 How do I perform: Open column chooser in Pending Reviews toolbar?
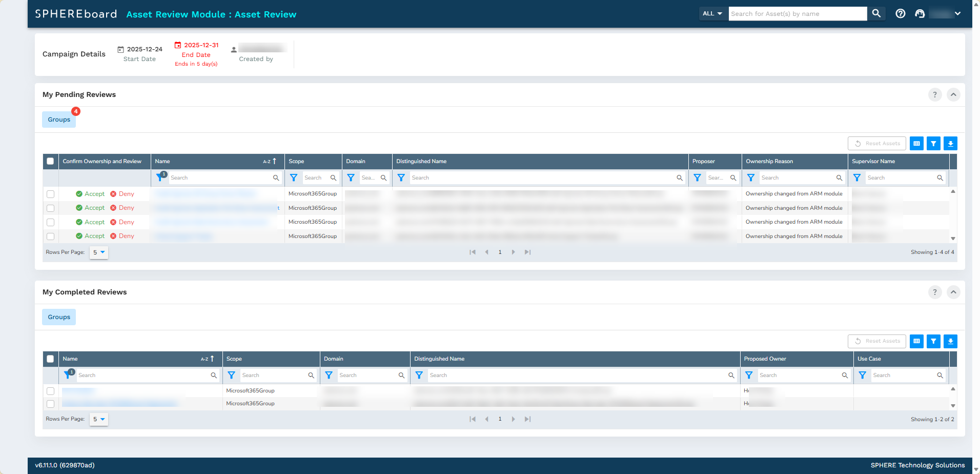pos(916,144)
